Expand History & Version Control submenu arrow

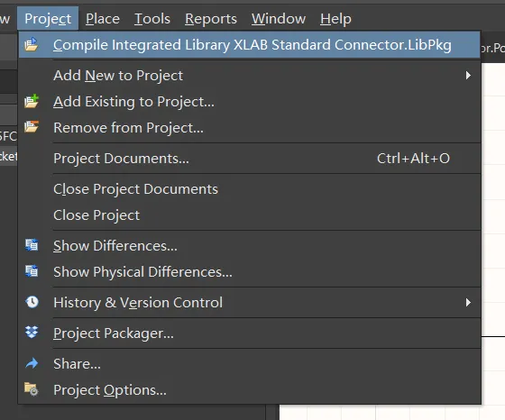point(468,302)
